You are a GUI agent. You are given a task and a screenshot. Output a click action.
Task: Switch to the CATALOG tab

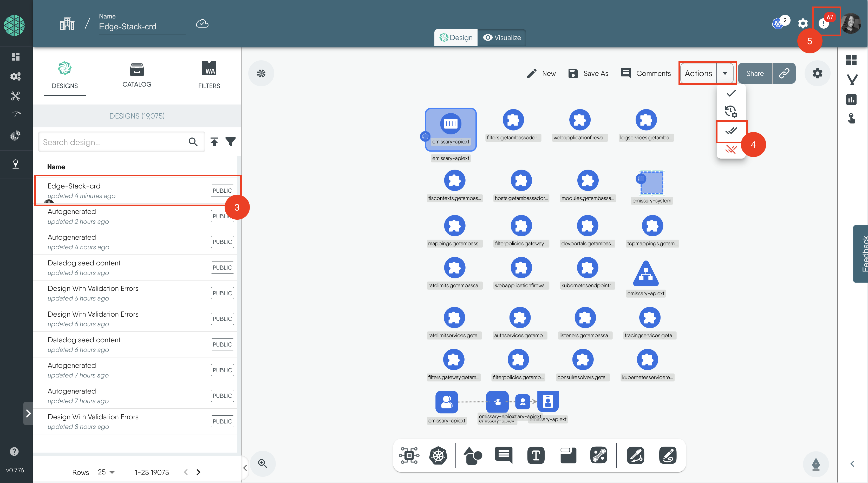tap(137, 75)
